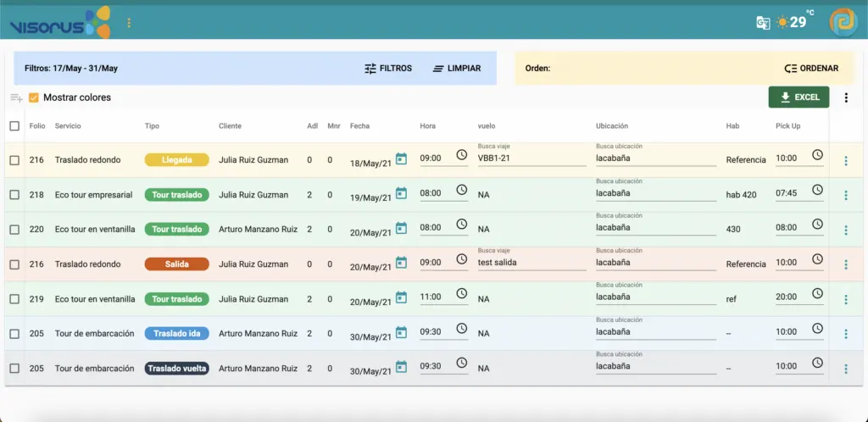Viewport: 868px width, 422px height.
Task: Export the table with the EXCEL button
Action: [x=798, y=97]
